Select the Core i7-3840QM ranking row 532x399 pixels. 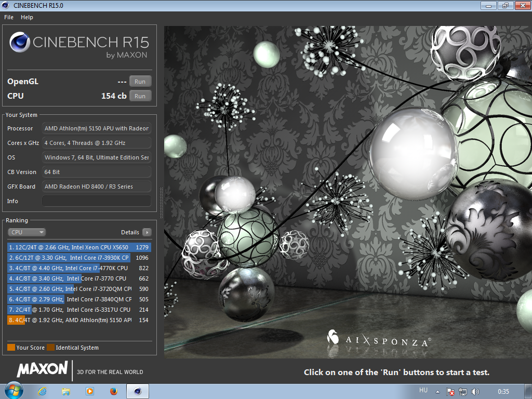tap(79, 299)
